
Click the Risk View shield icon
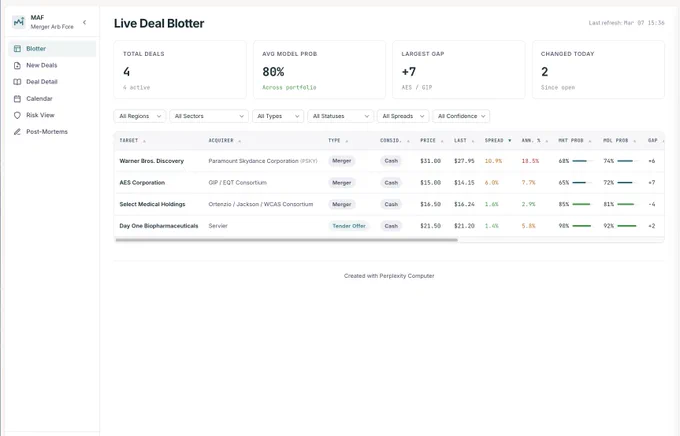point(17,115)
